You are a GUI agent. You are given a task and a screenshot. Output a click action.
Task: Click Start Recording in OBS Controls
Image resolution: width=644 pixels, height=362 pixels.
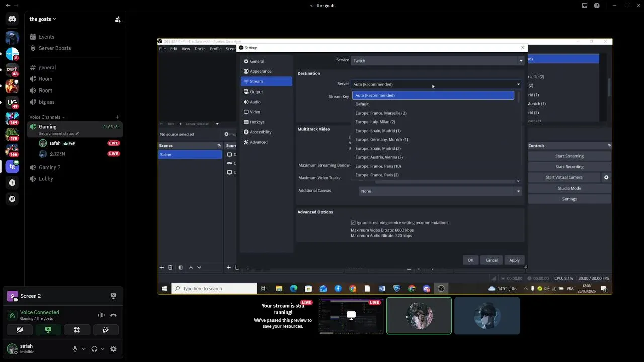coord(569,167)
